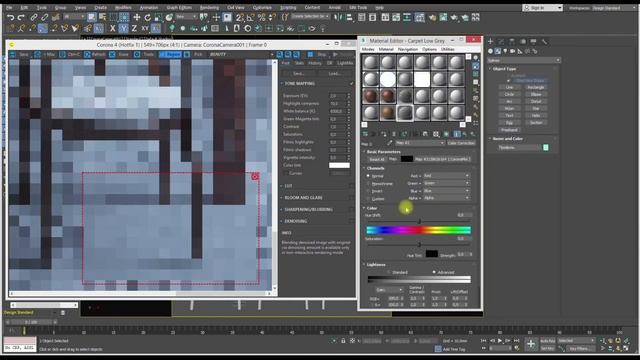Click the Color Correction type button
This screenshot has width=640, height=360.
(461, 143)
